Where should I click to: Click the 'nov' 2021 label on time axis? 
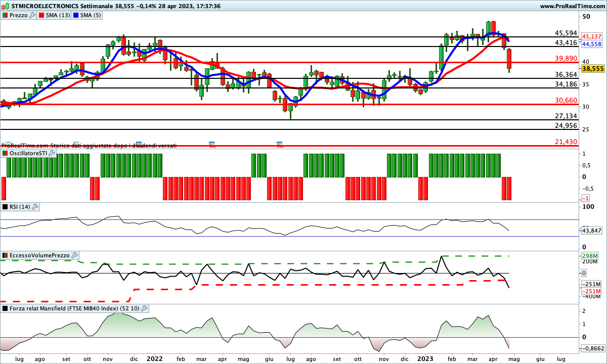point(108,358)
